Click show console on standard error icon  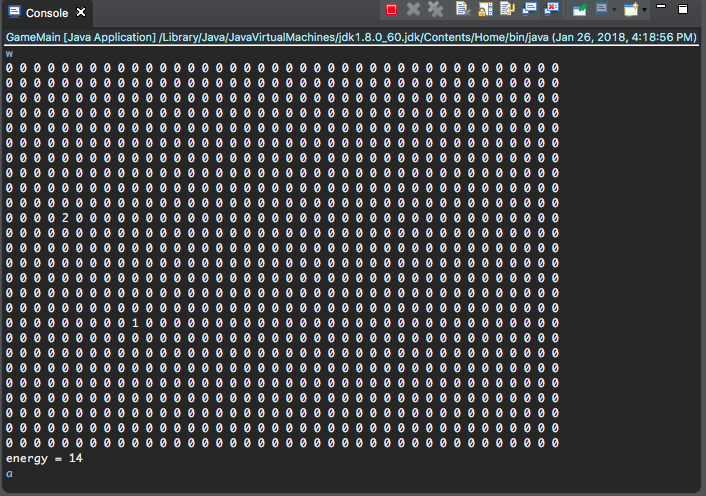pyautogui.click(x=551, y=10)
